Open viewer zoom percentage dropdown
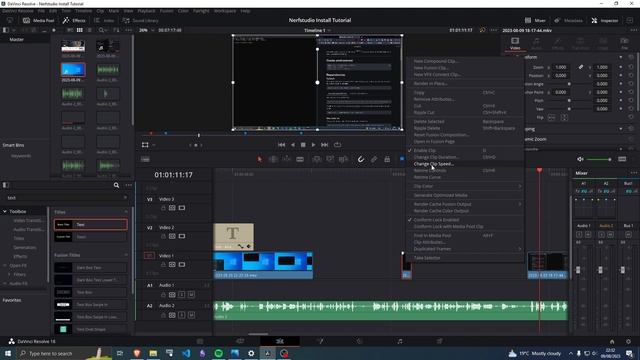This screenshot has height=360, width=640. point(147,30)
